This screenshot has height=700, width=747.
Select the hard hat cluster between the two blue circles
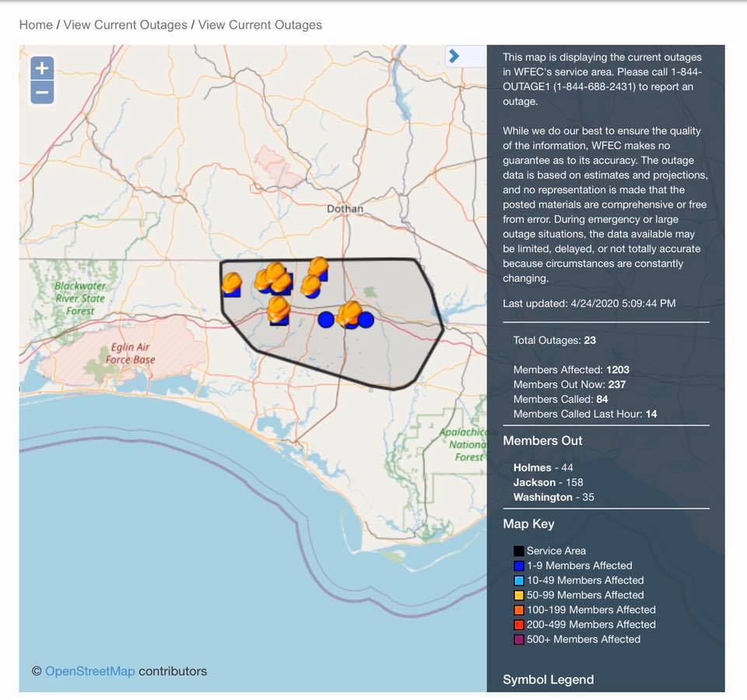350,314
